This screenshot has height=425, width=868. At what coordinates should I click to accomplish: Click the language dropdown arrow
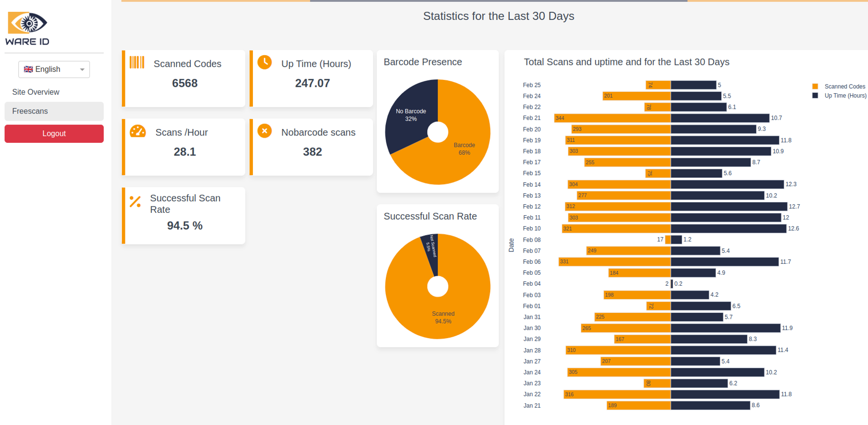(82, 70)
